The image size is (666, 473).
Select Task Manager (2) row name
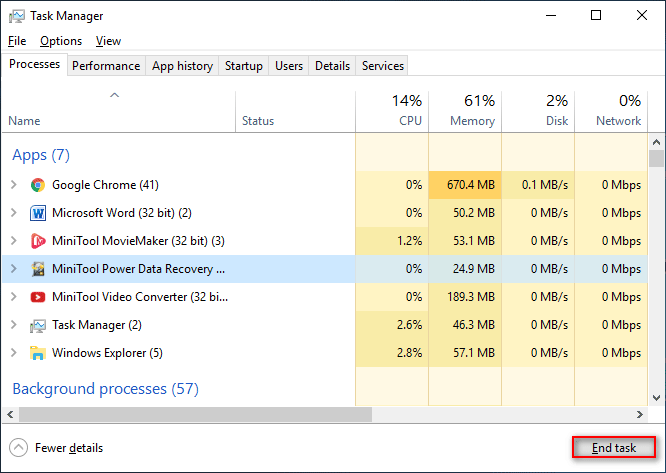(97, 325)
